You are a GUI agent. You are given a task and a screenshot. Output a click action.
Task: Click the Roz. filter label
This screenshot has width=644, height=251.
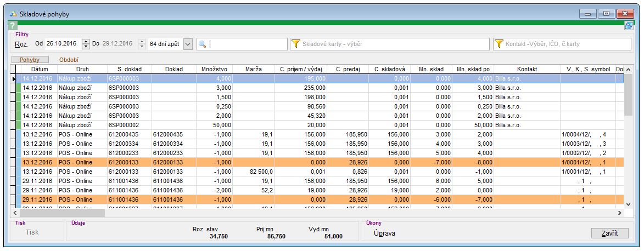[21, 44]
